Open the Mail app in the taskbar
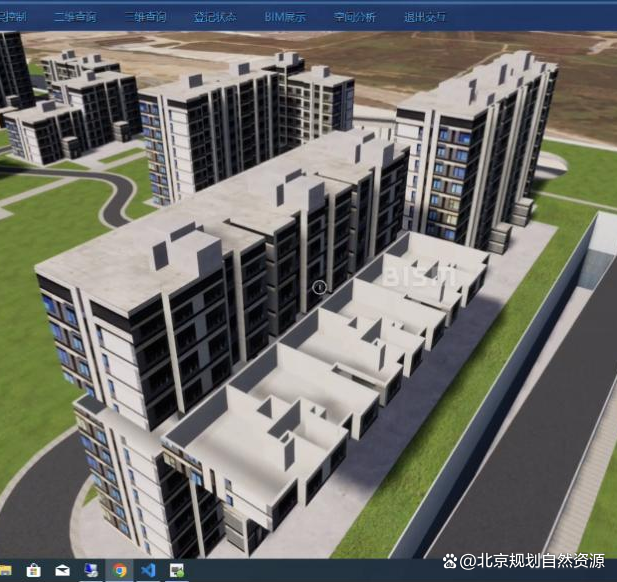Viewport: 617px width, 582px height. [63, 571]
